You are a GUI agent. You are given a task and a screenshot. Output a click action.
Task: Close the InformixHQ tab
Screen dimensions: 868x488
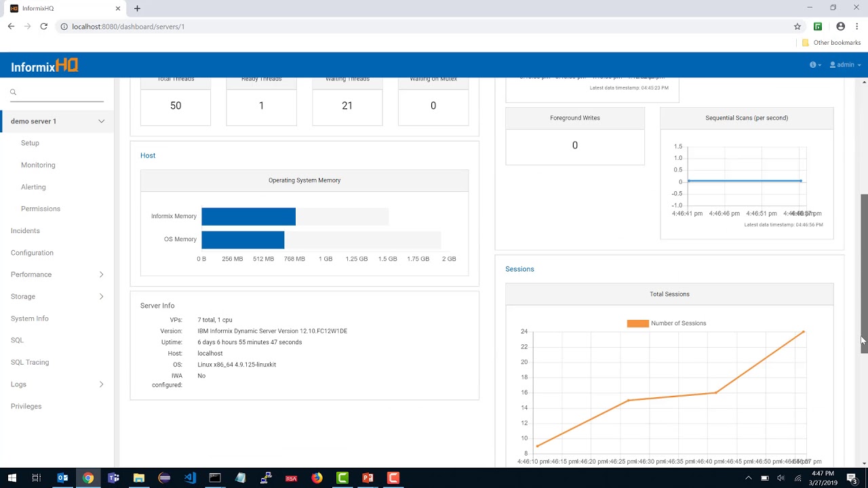tap(118, 9)
